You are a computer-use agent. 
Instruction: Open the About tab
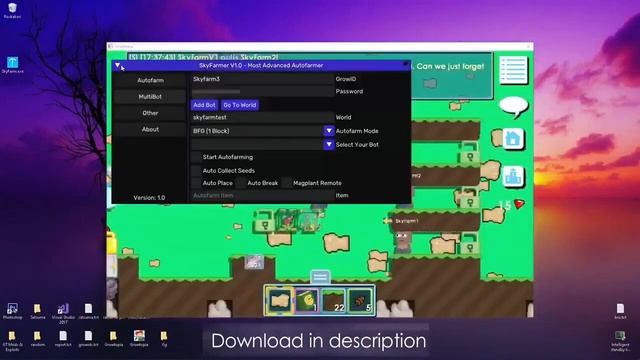pos(150,129)
